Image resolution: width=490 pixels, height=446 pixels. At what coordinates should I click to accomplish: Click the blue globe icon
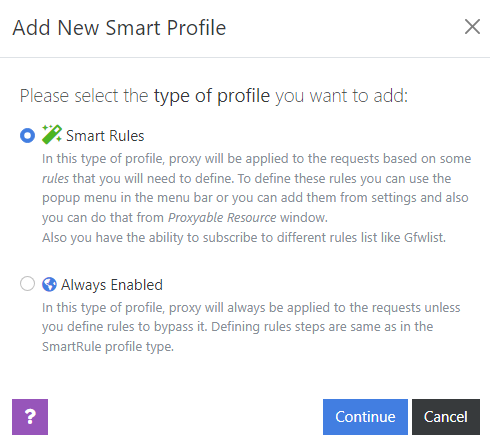click(49, 285)
